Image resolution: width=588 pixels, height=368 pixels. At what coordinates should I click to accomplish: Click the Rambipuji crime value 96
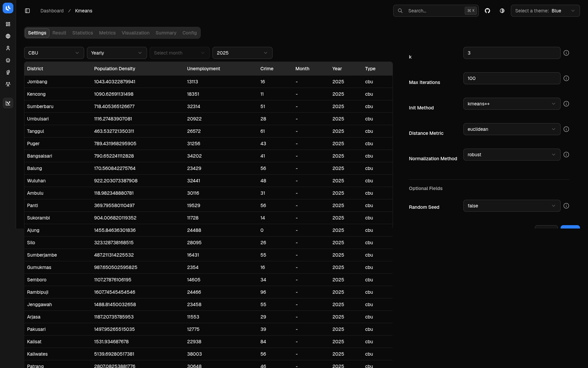263,292
